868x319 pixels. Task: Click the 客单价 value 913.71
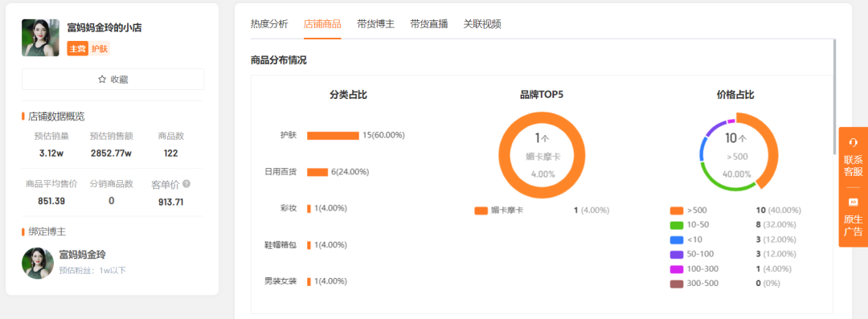click(x=171, y=202)
